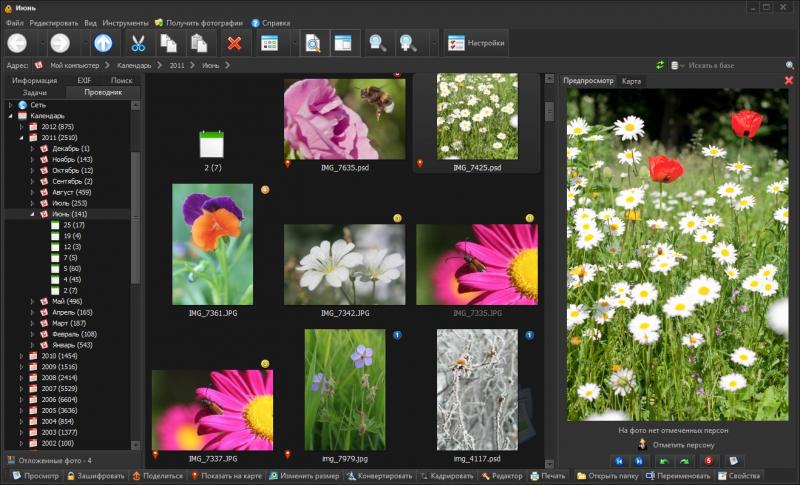Switch to the Информация tab
800x485 pixels.
35,80
